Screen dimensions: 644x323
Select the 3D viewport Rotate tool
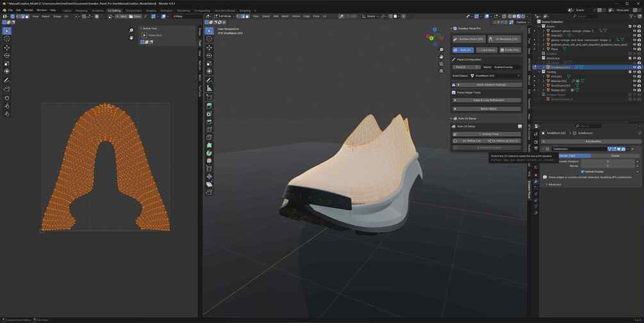click(x=209, y=56)
